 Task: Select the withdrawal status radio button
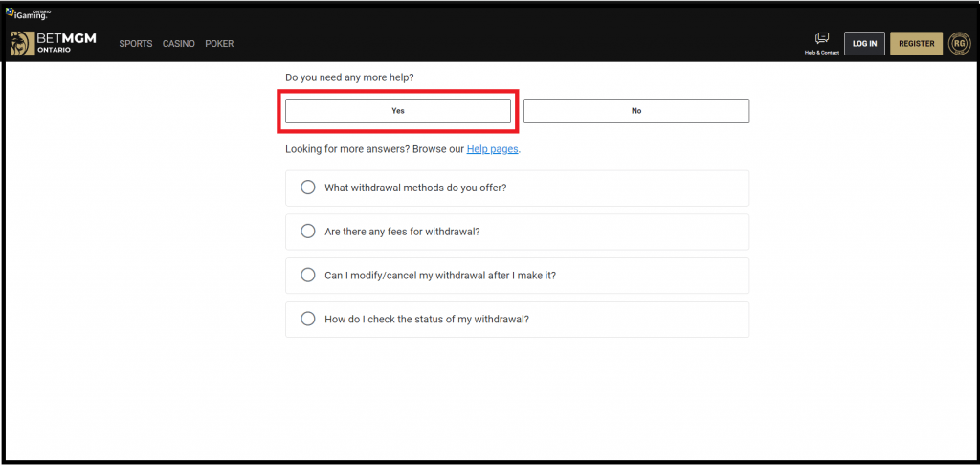(x=307, y=319)
